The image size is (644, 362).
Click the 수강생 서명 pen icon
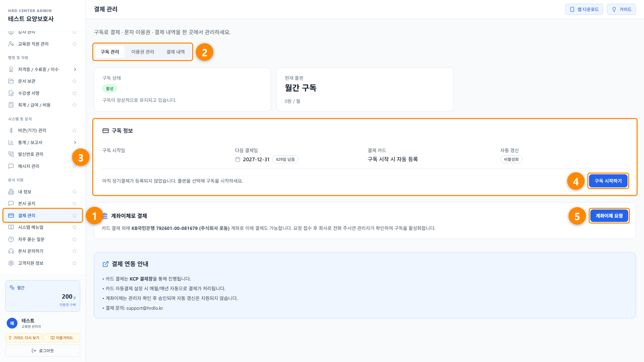point(11,93)
